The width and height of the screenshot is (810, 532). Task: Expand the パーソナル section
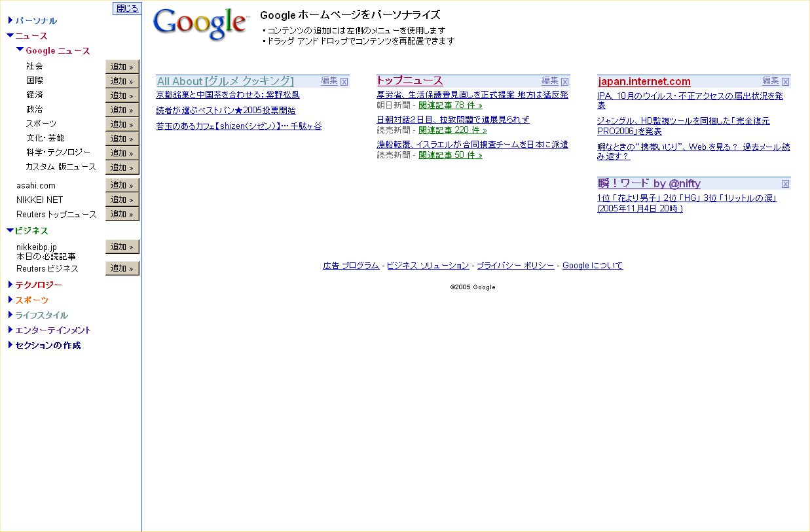pos(10,21)
